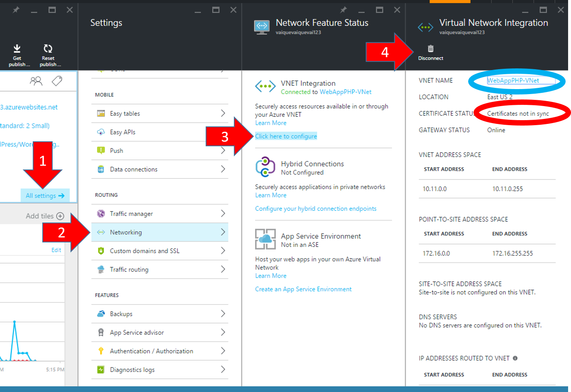Click the Hybrid Connections icon
The height and width of the screenshot is (392, 571).
pyautogui.click(x=265, y=167)
